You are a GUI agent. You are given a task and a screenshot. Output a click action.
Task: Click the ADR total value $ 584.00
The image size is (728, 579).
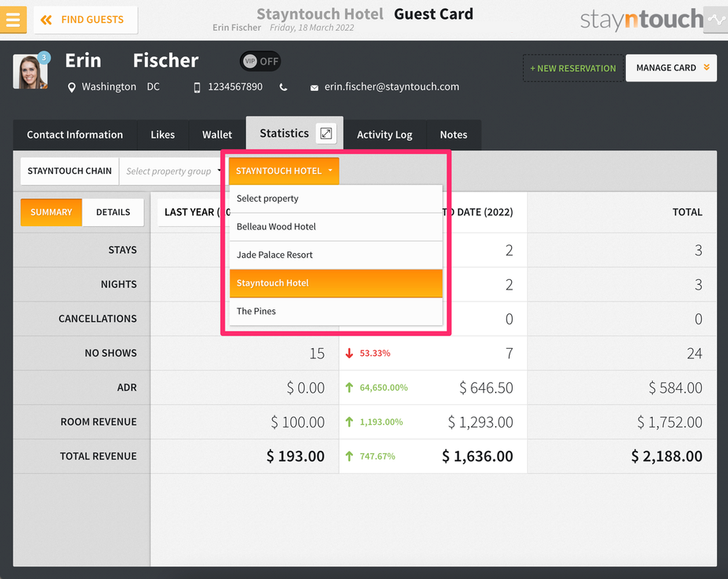[676, 388]
